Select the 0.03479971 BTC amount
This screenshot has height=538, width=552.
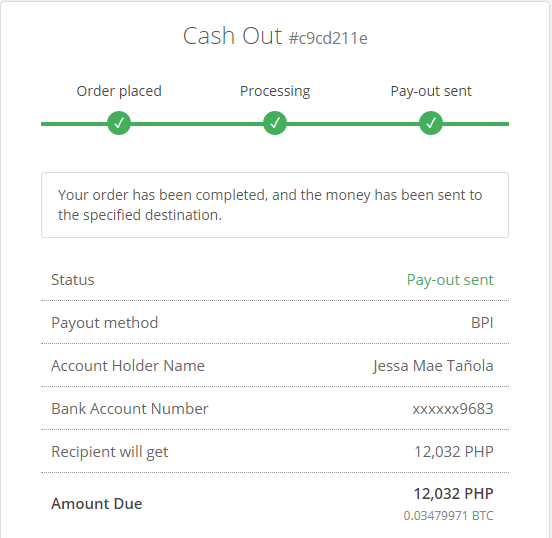tap(448, 516)
